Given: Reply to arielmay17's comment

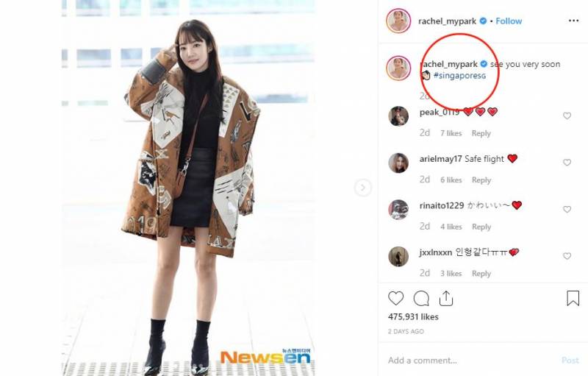Looking at the screenshot, I should pyautogui.click(x=481, y=180).
